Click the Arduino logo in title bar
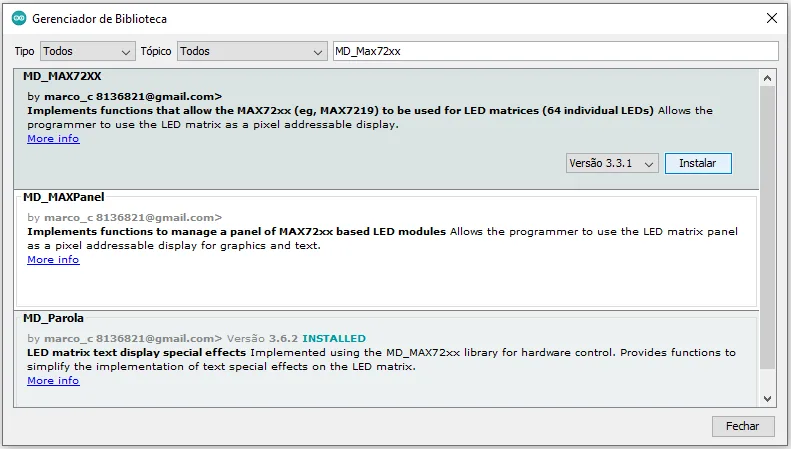791x449 pixels. [x=19, y=18]
